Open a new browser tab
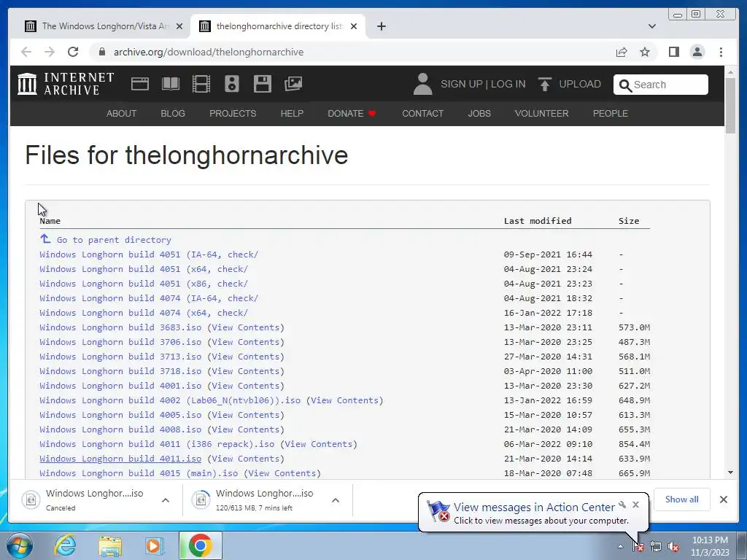 coord(381,26)
